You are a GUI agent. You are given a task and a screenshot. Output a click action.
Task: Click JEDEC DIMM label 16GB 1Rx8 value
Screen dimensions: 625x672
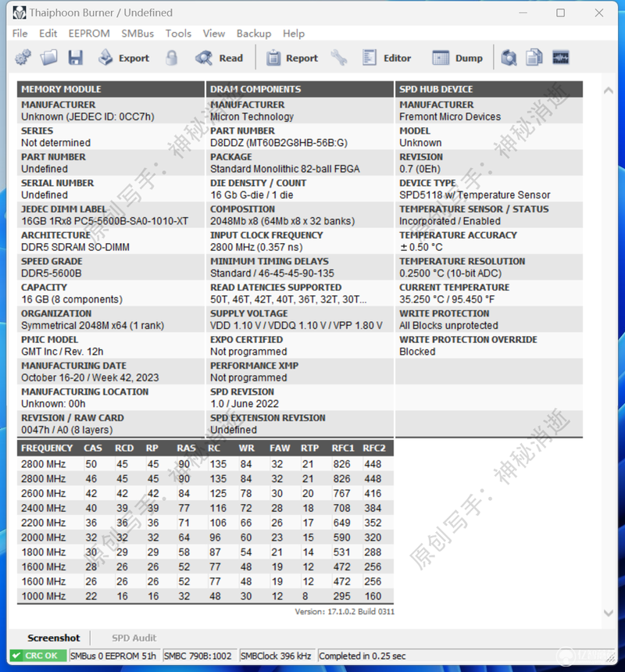(105, 221)
